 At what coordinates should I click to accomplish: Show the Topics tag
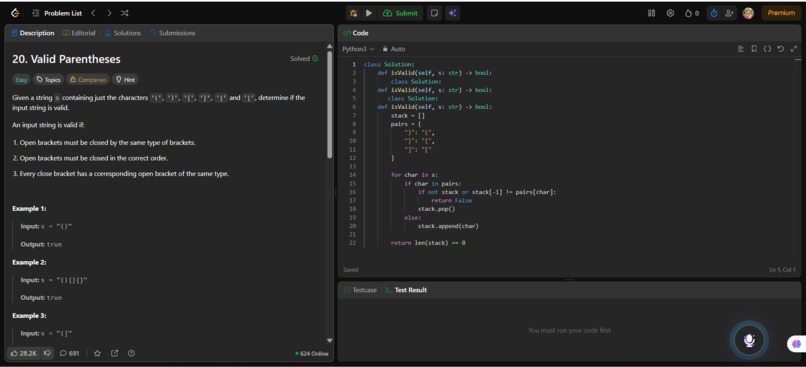pos(48,80)
